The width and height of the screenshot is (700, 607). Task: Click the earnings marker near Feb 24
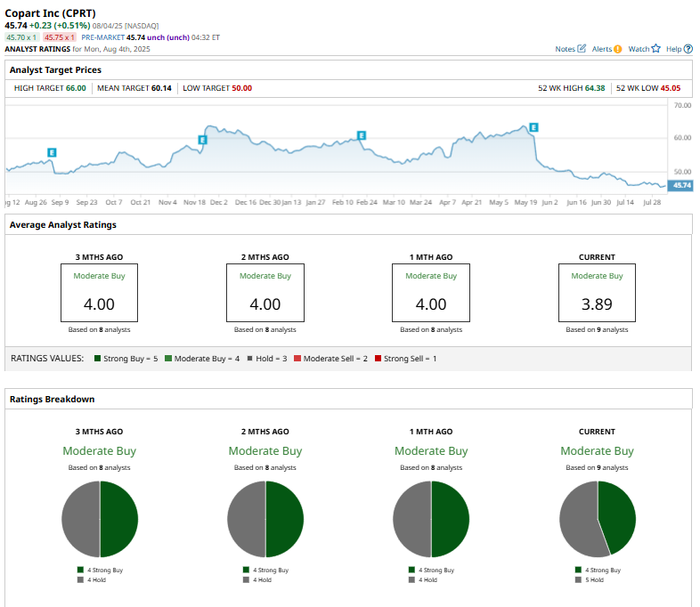362,135
